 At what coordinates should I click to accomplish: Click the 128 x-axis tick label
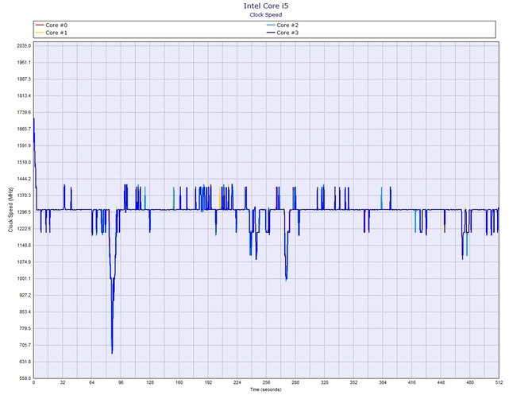tap(150, 382)
